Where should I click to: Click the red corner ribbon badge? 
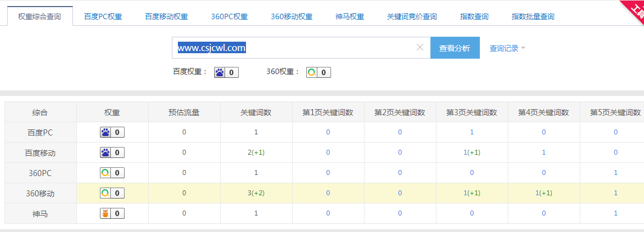[x=634, y=8]
